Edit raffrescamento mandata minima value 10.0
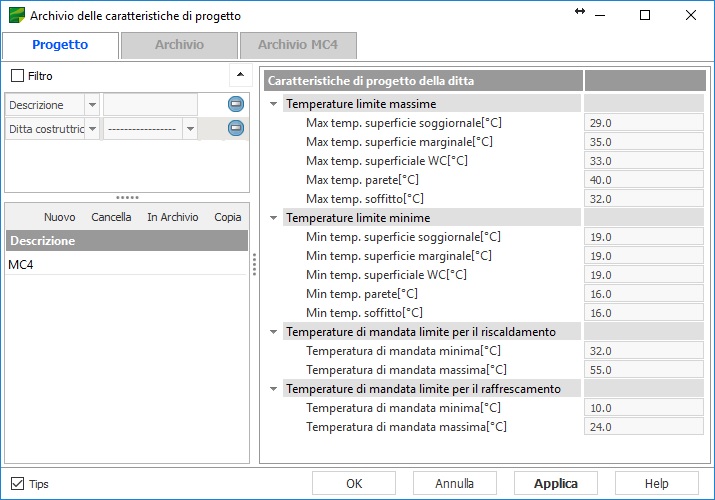Image resolution: width=715 pixels, height=500 pixels. pos(643,408)
